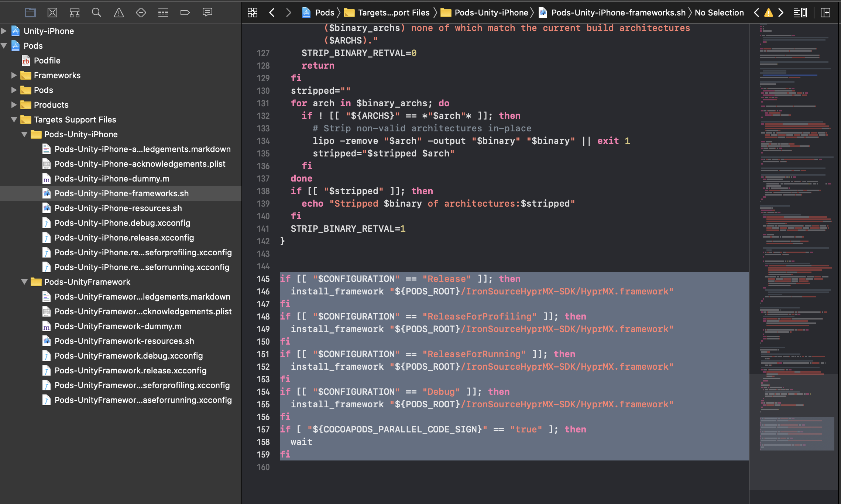Switch to Source Control navigator icon
This screenshot has width=841, height=504.
pos(52,13)
